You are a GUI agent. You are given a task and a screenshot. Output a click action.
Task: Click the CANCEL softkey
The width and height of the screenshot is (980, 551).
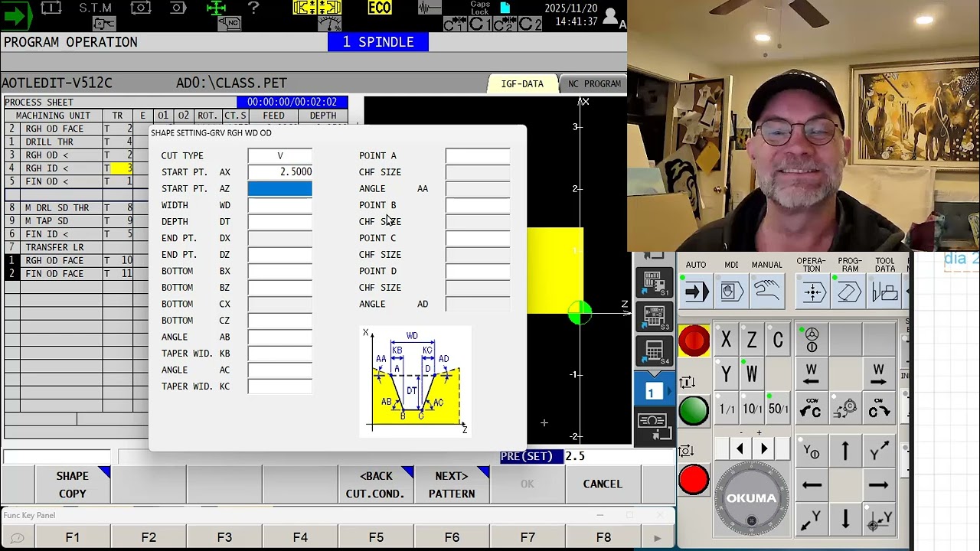pyautogui.click(x=603, y=484)
